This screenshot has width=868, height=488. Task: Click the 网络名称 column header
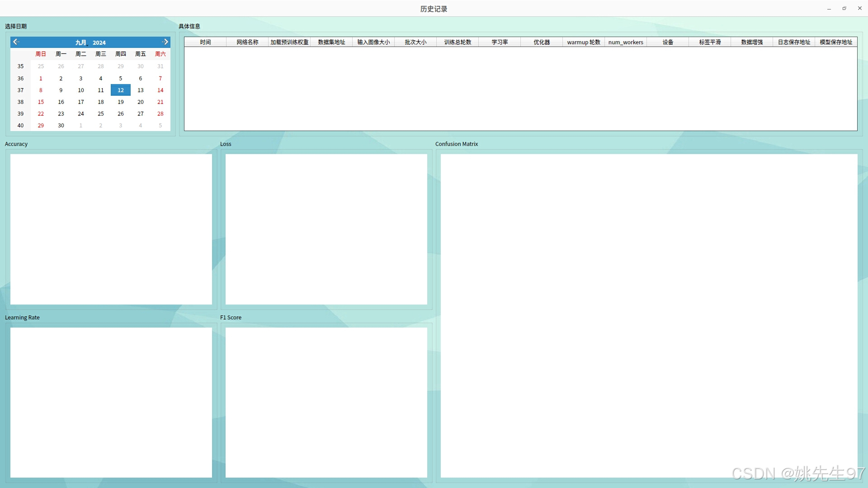click(247, 42)
